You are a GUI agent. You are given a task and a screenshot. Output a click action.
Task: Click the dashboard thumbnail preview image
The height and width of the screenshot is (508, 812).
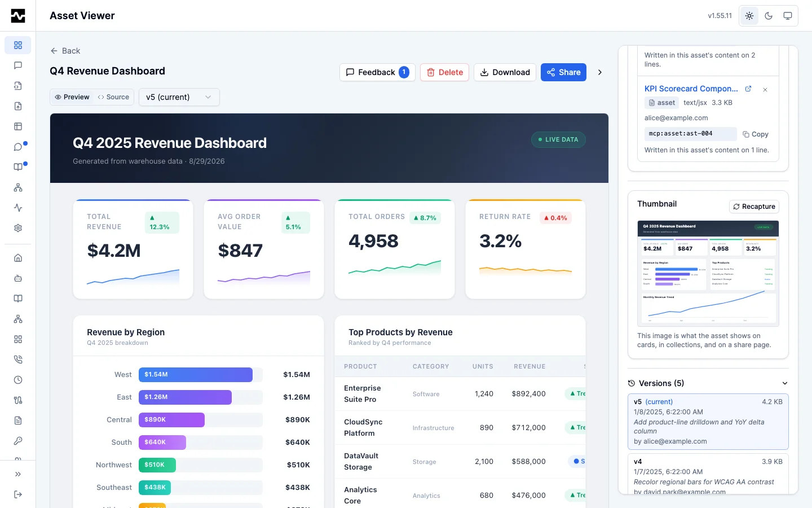coord(708,274)
